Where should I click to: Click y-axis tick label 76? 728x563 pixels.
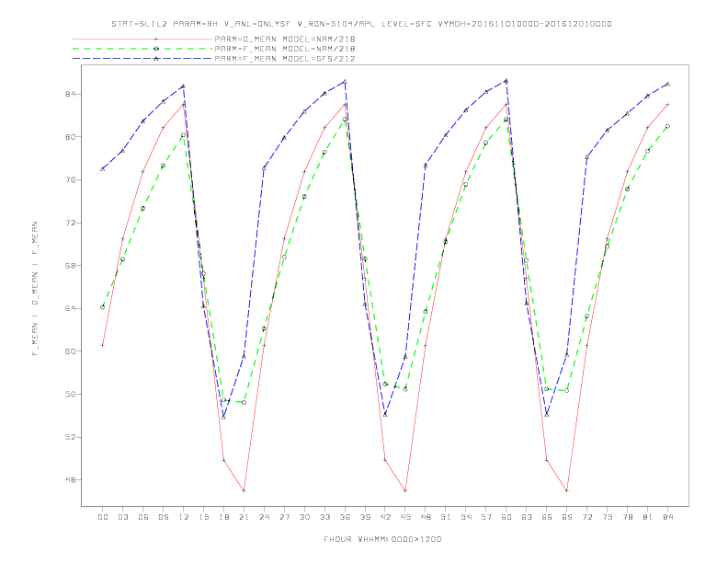tap(70, 179)
